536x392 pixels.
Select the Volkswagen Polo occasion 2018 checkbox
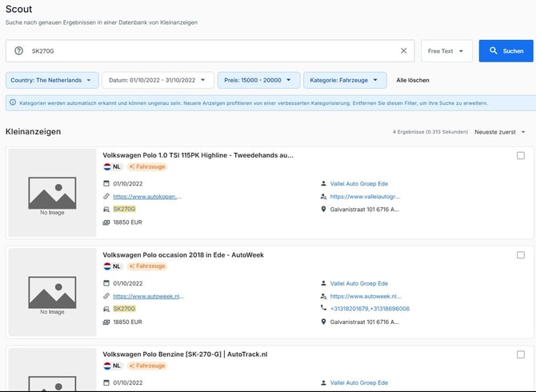[521, 255]
